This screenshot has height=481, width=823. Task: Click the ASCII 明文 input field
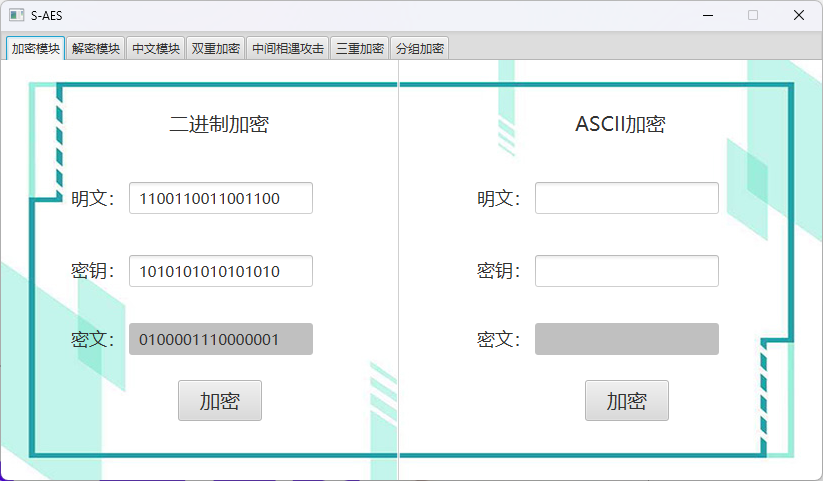(x=626, y=198)
